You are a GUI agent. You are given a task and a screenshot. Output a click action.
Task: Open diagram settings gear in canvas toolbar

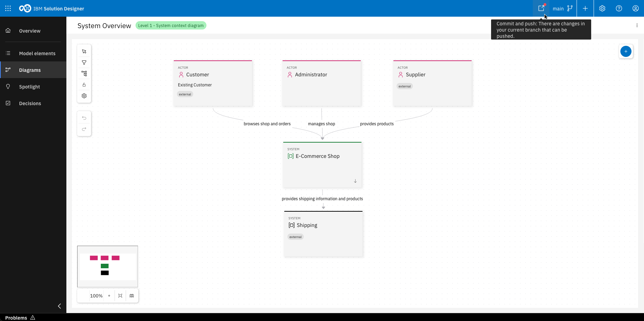[84, 96]
